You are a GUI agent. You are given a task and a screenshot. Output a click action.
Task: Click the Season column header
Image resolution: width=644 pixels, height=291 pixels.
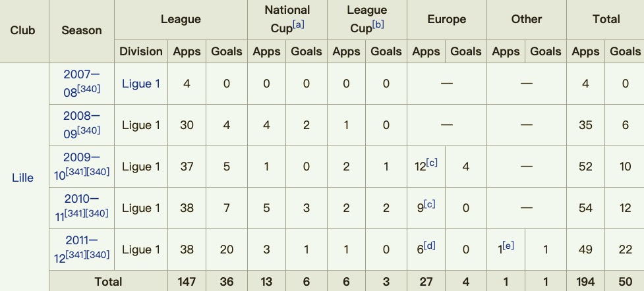(82, 30)
